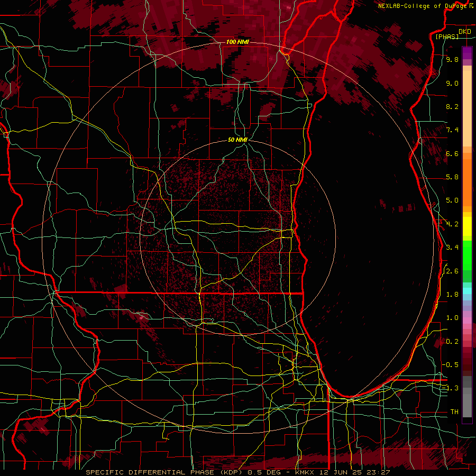The image size is (476, 476).
Task: Select the 1.0 value on the scale
Action: 452,318
